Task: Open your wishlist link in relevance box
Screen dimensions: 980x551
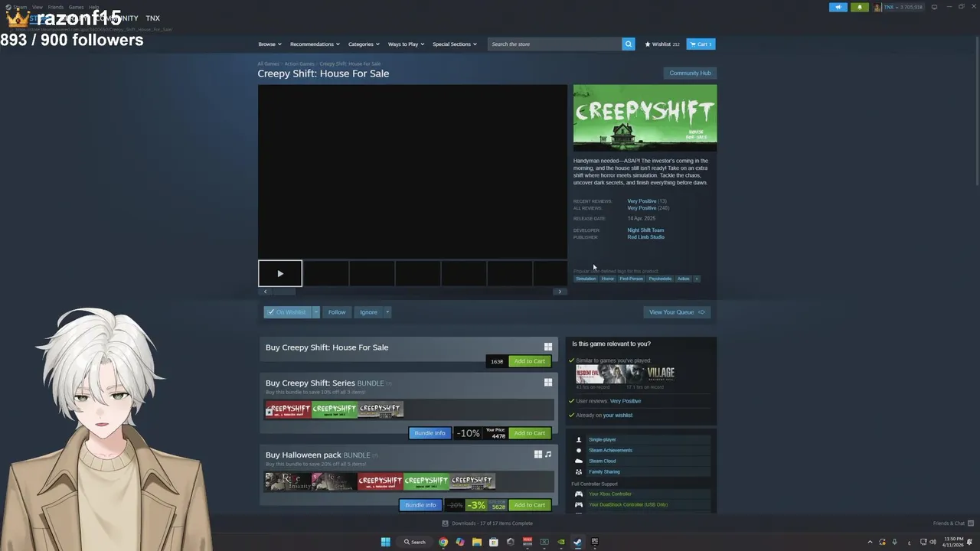Action: [617, 416]
